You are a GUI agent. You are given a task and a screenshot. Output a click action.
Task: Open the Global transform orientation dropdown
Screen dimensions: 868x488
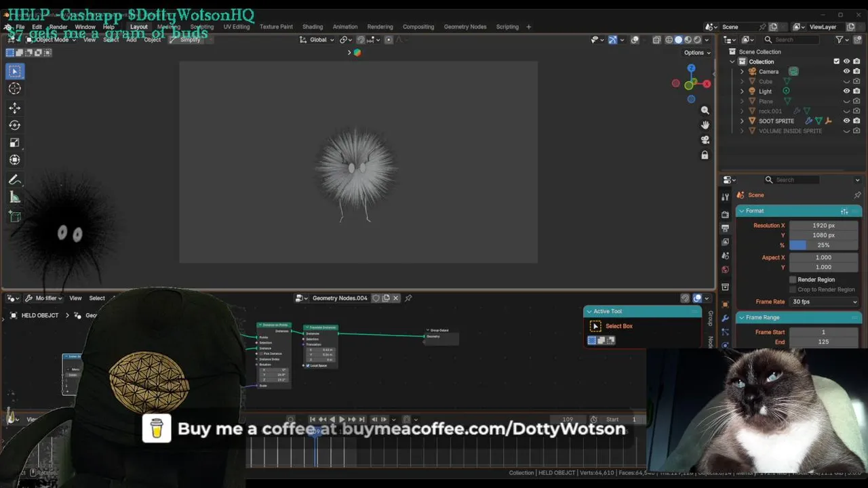(x=317, y=40)
